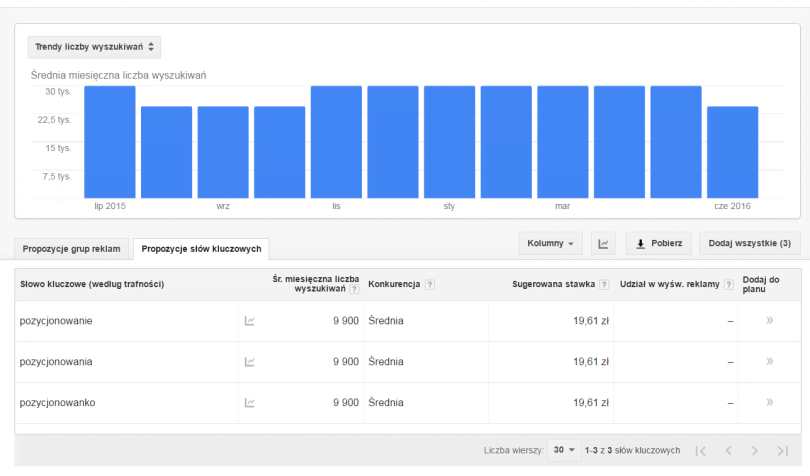Go to the next page of keywords
This screenshot has height=476, width=810.
pos(755,451)
